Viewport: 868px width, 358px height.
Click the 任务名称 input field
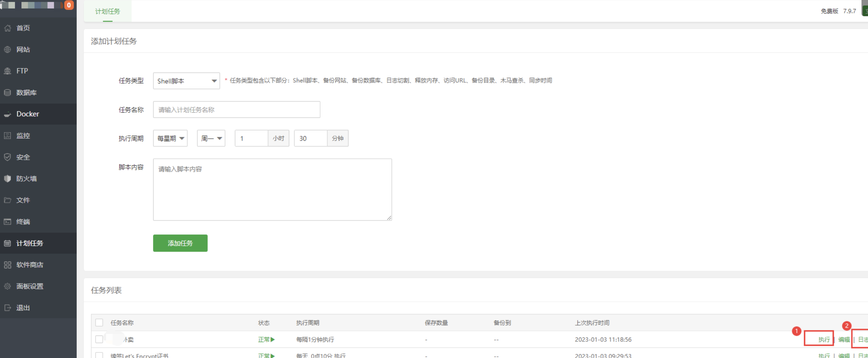(237, 109)
